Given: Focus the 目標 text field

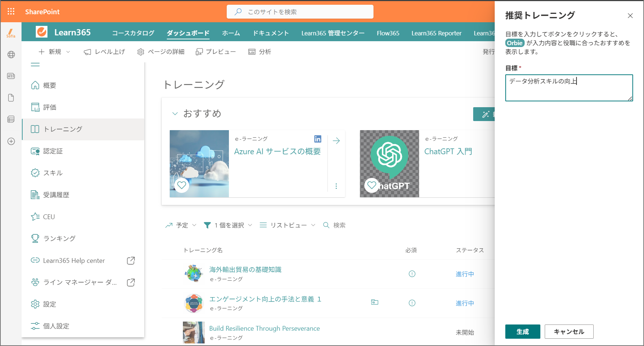Looking at the screenshot, I should [x=569, y=88].
